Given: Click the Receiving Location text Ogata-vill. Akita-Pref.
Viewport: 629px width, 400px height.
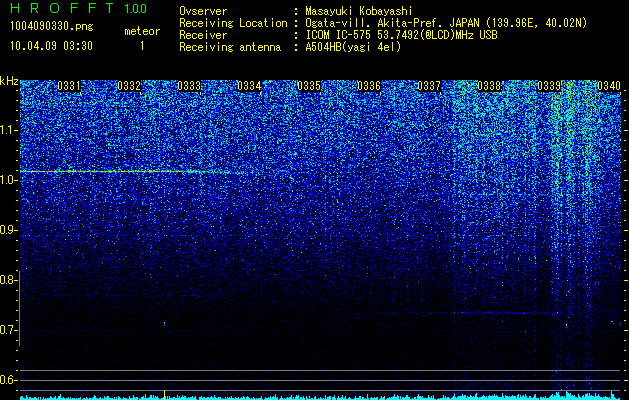Looking at the screenshot, I should pyautogui.click(x=372, y=23).
